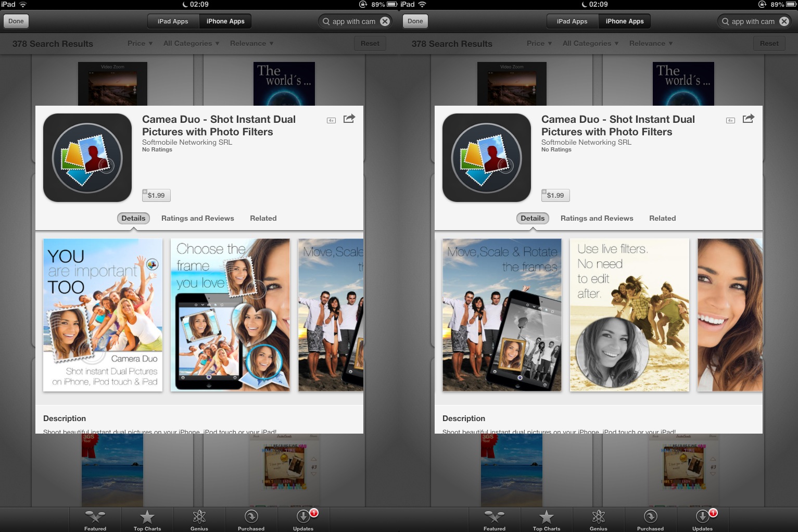Screen dimensions: 798x532
Task: Tap the '378 Search Results' label, left screen
Action: tap(53, 44)
